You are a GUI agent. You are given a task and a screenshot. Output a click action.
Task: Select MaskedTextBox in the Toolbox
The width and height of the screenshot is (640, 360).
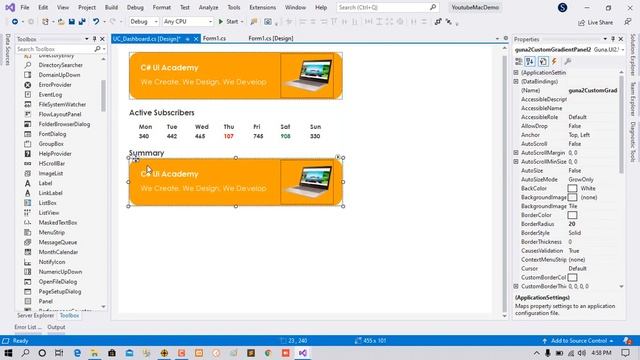click(58, 222)
